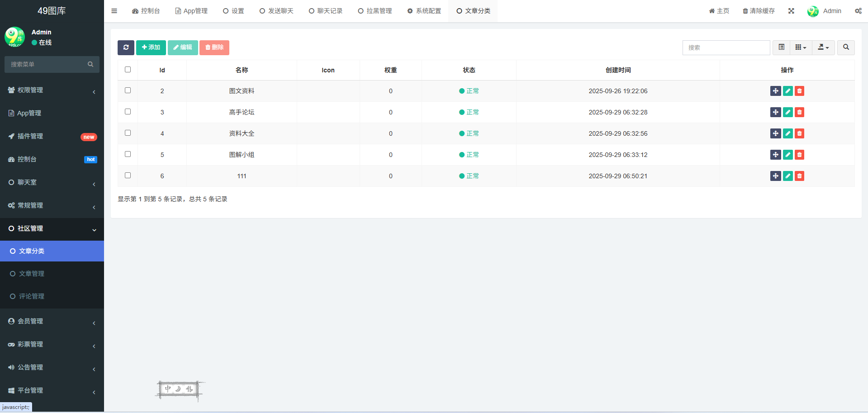Click the sidebar hamburger toggle icon
Image resolution: width=868 pixels, height=413 pixels.
114,11
